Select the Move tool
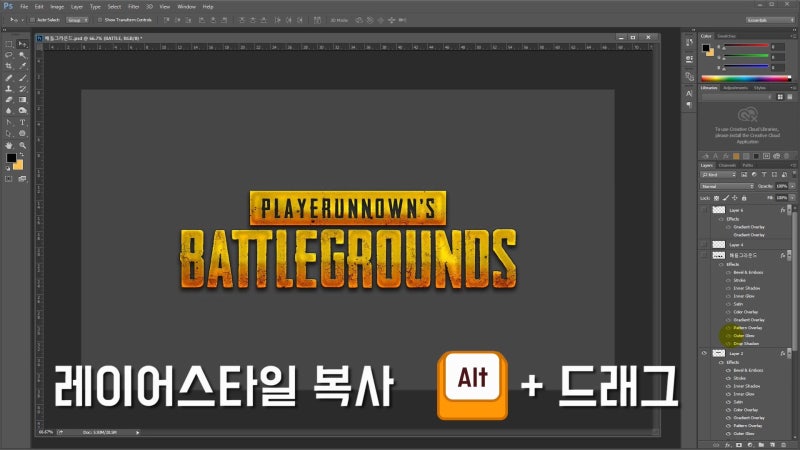The width and height of the screenshot is (800, 450). (x=22, y=44)
